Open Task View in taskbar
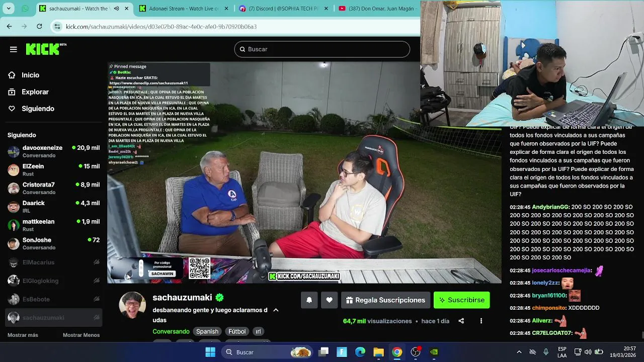This screenshot has width=644, height=362. 324,352
